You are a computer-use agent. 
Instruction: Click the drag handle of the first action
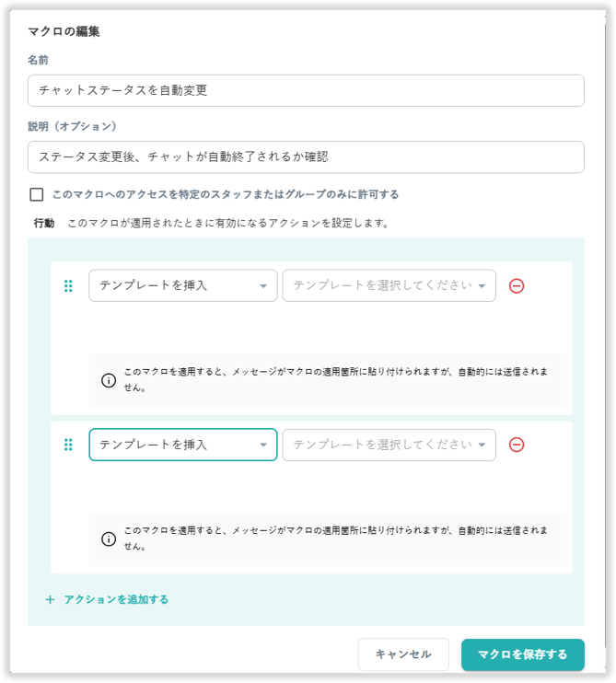(68, 285)
